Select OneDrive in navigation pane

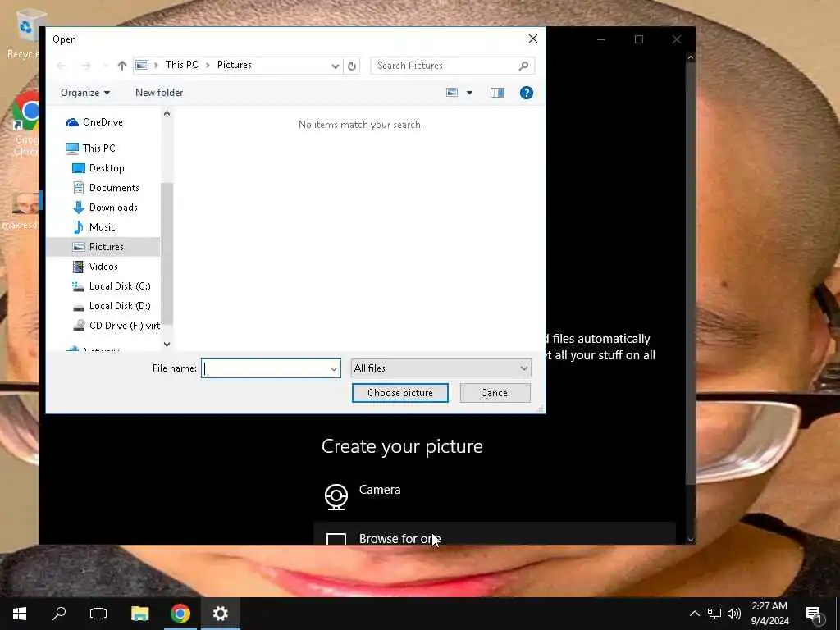point(103,122)
